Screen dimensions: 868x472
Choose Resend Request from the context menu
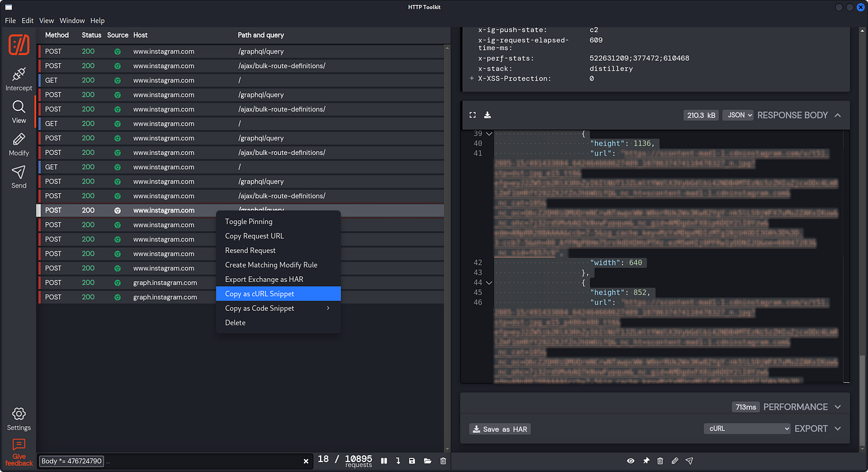(278, 250)
